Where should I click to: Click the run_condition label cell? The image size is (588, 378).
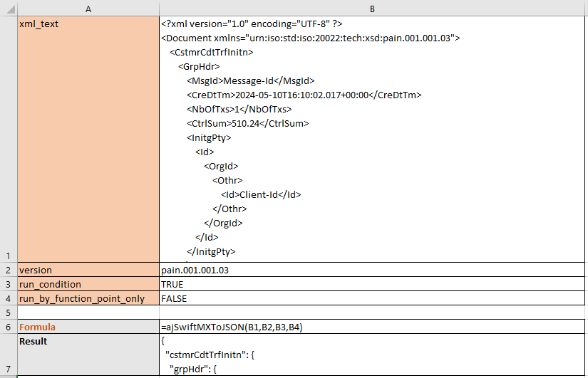[x=88, y=284]
